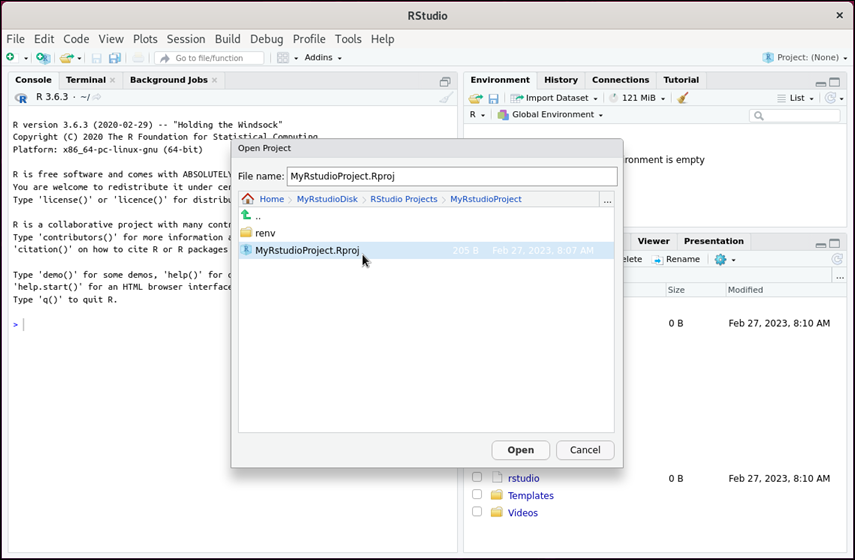Click the Rename button in Files pane
Screen dimensions: 855x560
(676, 260)
